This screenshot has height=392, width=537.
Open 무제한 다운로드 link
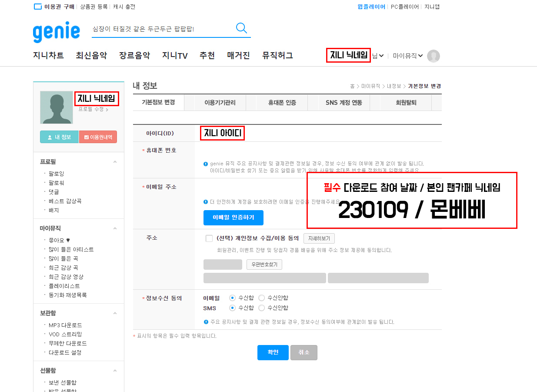[x=68, y=343]
